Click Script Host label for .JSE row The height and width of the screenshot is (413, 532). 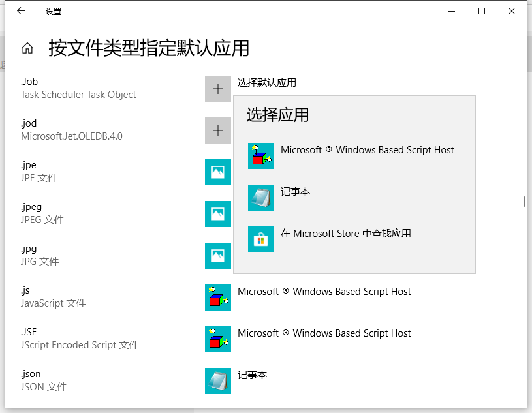click(324, 333)
